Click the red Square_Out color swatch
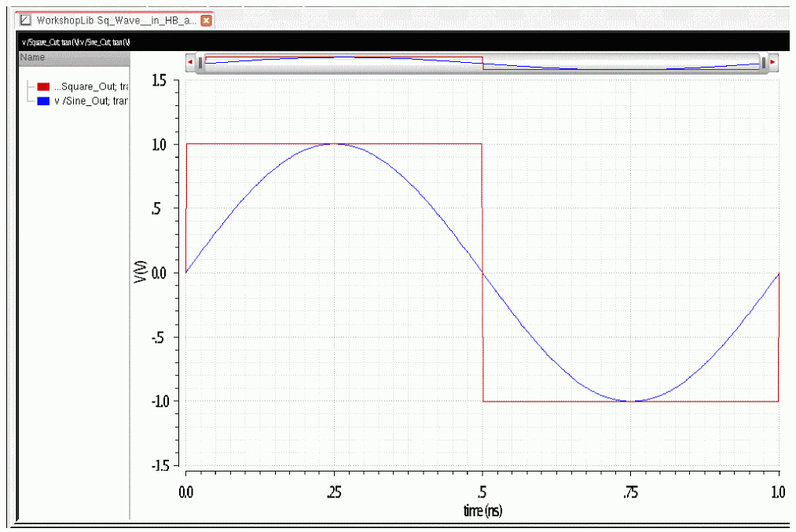The image size is (796, 532). (x=43, y=86)
